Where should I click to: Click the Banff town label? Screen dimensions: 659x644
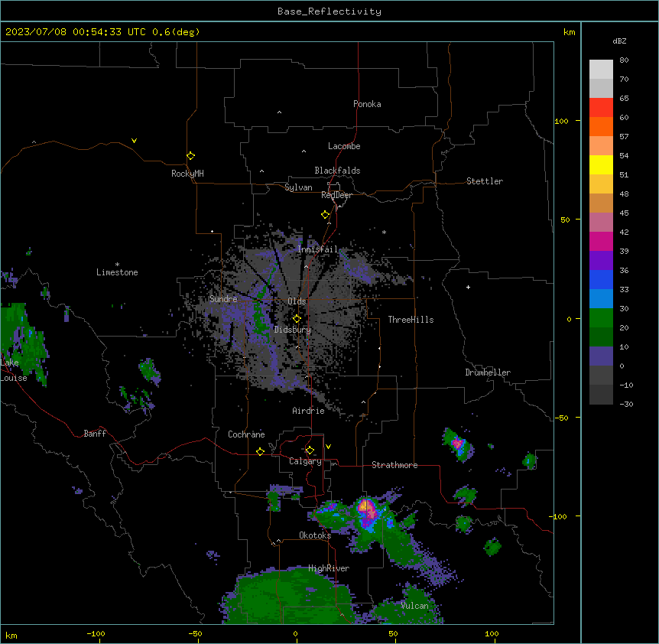(95, 434)
